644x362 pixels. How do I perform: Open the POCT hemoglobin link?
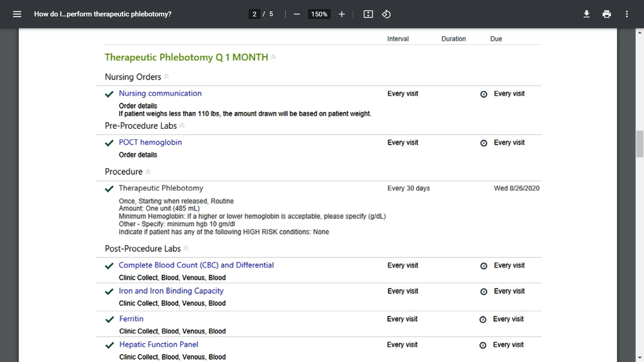150,142
